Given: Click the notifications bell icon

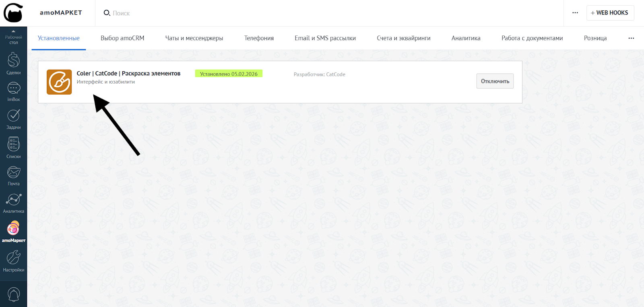Looking at the screenshot, I should click(13, 294).
